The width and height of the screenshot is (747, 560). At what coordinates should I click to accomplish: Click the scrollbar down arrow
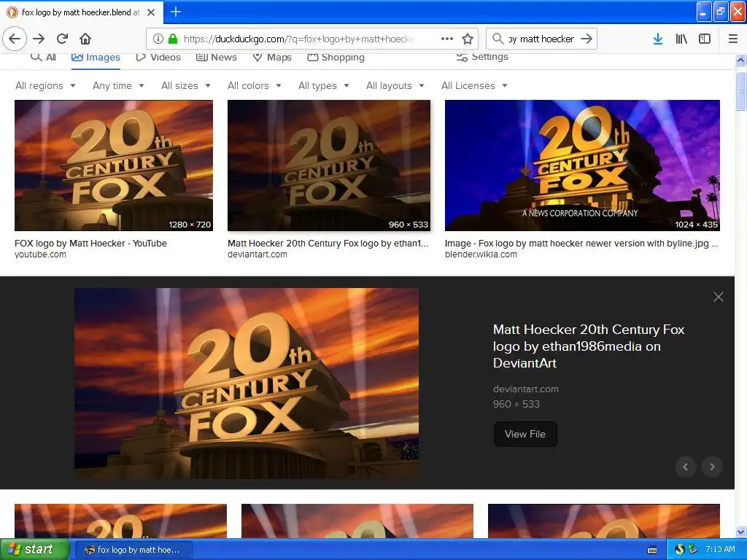point(741,532)
